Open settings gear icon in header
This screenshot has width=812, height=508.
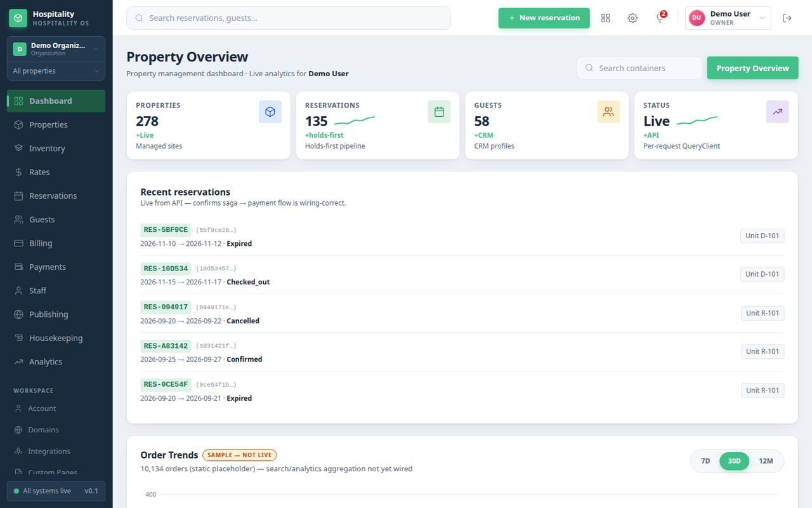[632, 18]
